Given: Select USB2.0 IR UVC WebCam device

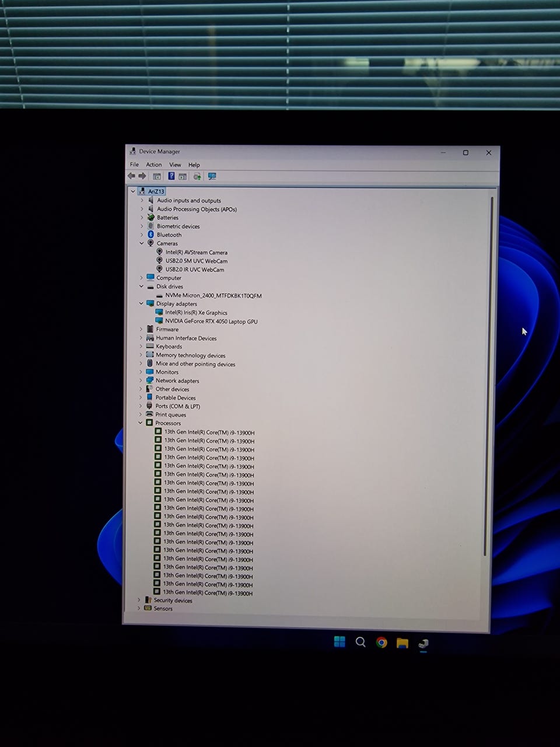Looking at the screenshot, I should 190,270.
